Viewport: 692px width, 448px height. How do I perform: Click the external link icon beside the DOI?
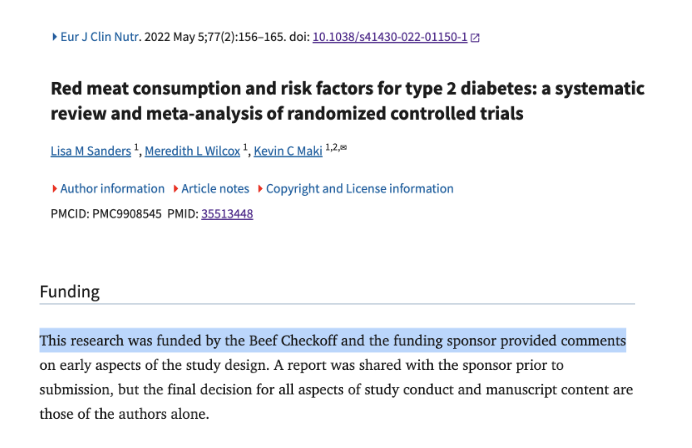(x=475, y=38)
